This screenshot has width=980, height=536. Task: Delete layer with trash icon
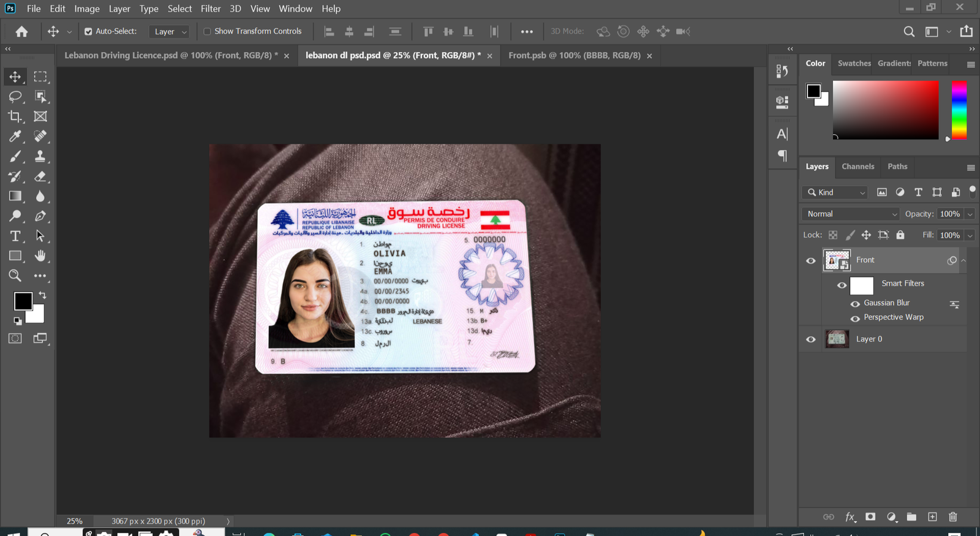[x=953, y=517]
